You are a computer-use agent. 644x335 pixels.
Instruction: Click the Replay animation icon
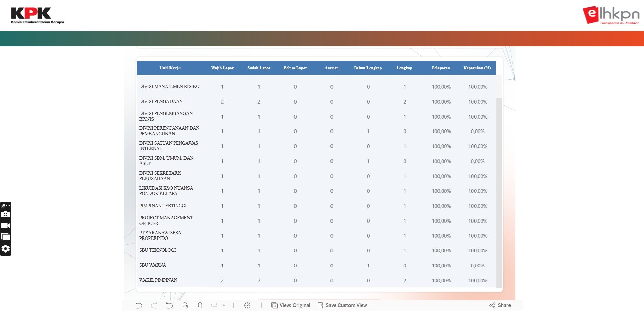[x=214, y=305]
